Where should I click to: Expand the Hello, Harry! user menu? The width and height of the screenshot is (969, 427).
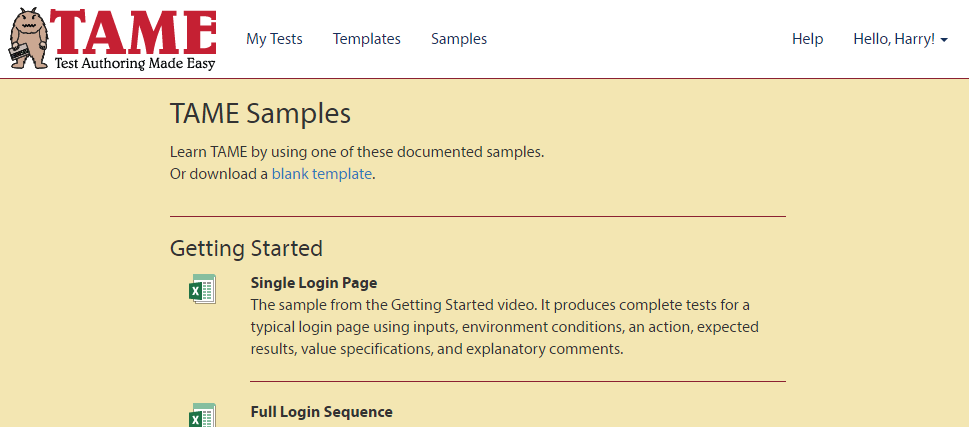coord(900,39)
